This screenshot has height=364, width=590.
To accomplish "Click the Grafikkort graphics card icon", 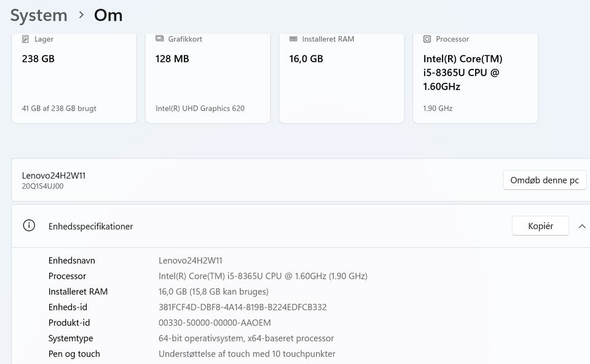I will coord(160,39).
